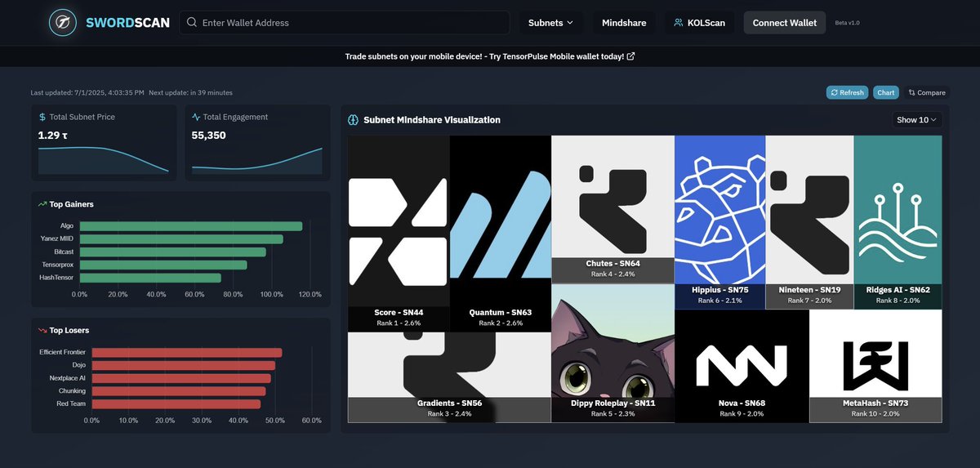
Task: Click the Connect Wallet button
Action: 784,23
